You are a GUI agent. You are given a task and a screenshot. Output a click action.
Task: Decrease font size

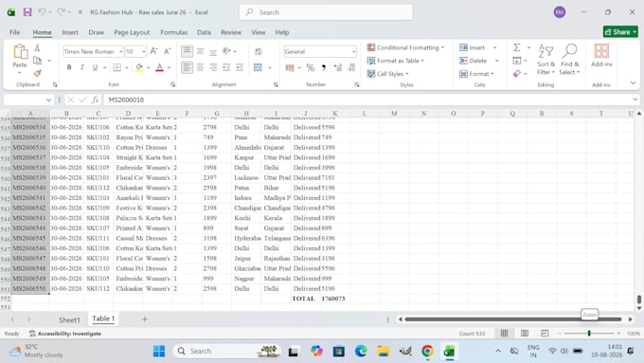[x=168, y=51]
